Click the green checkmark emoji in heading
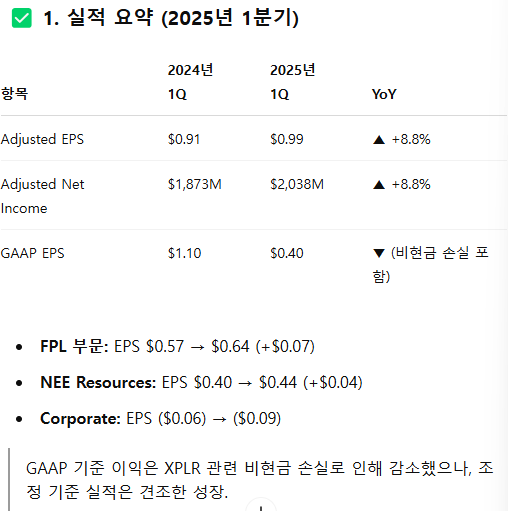508x511 pixels. [22, 18]
